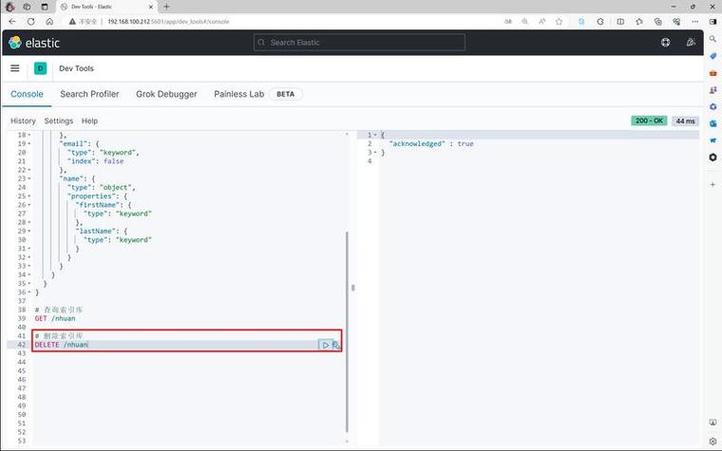Click the Dev Tools breadcrumb
Viewport: 722px width, 451px height.
pyautogui.click(x=76, y=68)
